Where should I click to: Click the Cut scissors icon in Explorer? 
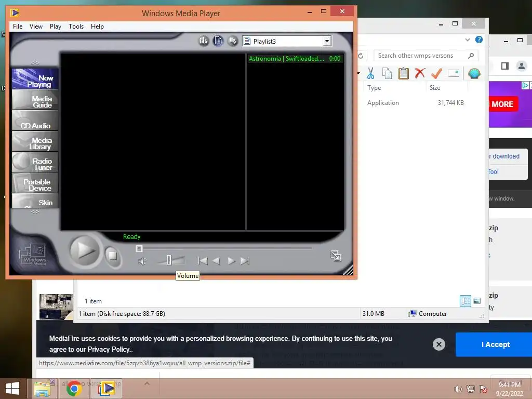pos(370,73)
